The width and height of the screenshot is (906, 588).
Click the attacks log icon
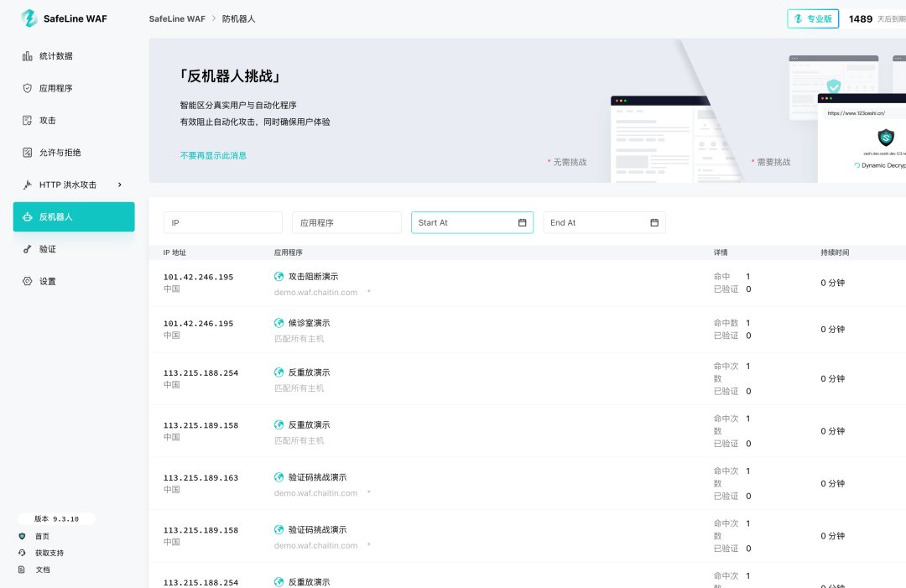pyautogui.click(x=27, y=120)
